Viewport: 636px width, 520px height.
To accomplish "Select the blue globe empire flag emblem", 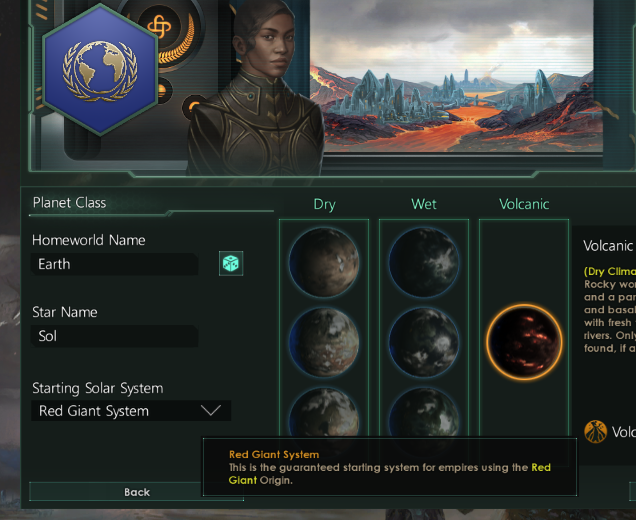I will (100, 70).
